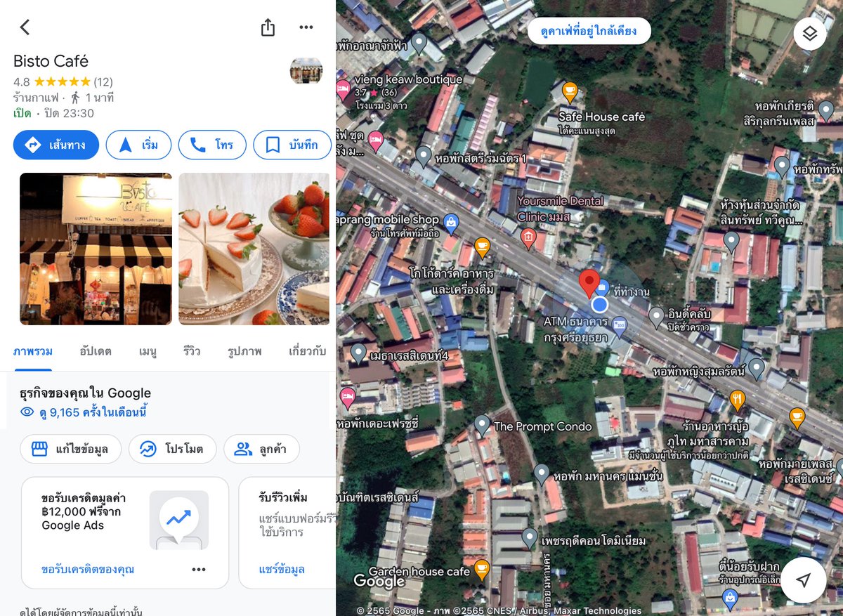This screenshot has width=843, height=616.
Task: Tap the ธุรกิจของคุณใน Google heading
Action: point(85,393)
